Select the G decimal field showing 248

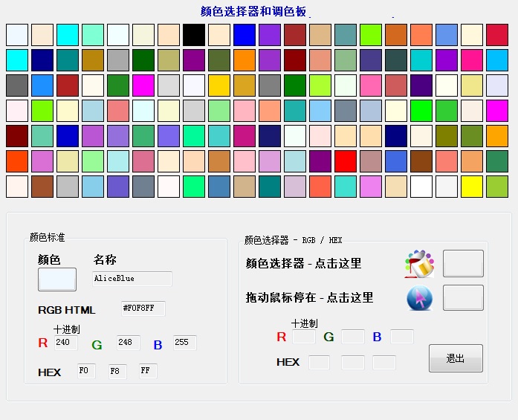click(127, 343)
